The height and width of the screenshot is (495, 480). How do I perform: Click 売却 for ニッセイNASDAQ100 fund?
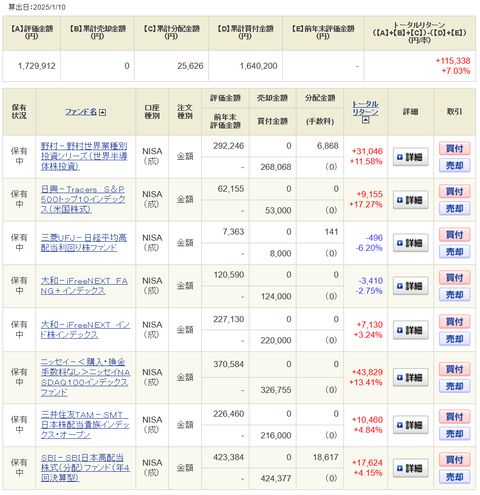[454, 386]
